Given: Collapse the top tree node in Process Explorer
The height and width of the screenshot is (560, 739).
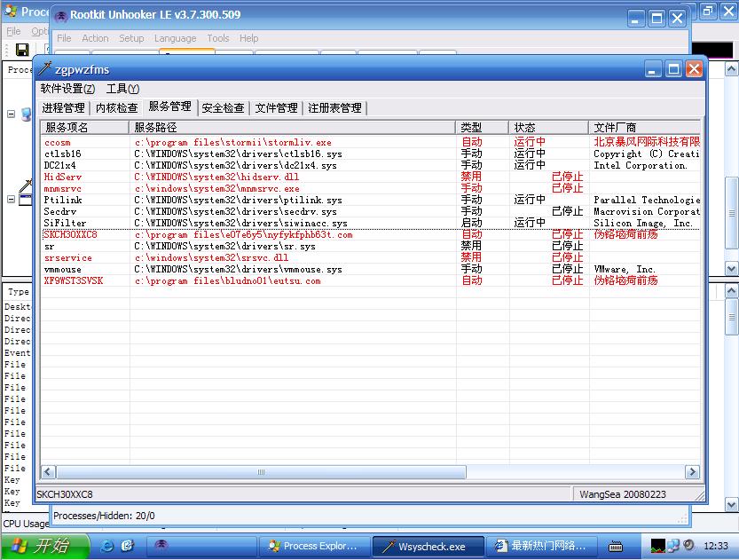Looking at the screenshot, I should 12,114.
